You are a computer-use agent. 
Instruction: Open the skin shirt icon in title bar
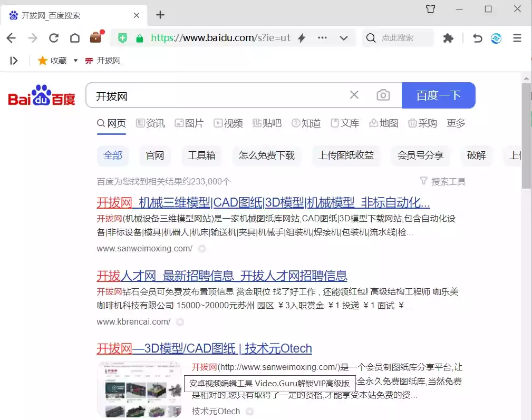[431, 9]
